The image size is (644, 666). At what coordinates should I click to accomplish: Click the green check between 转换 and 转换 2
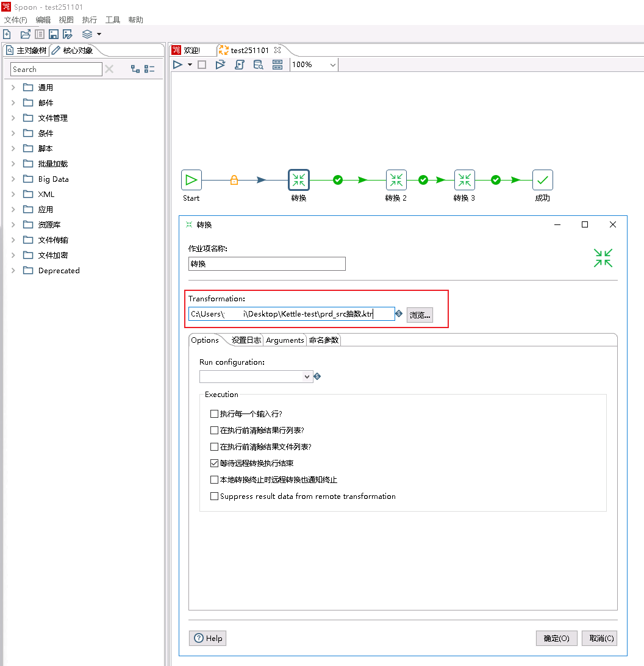pos(338,180)
